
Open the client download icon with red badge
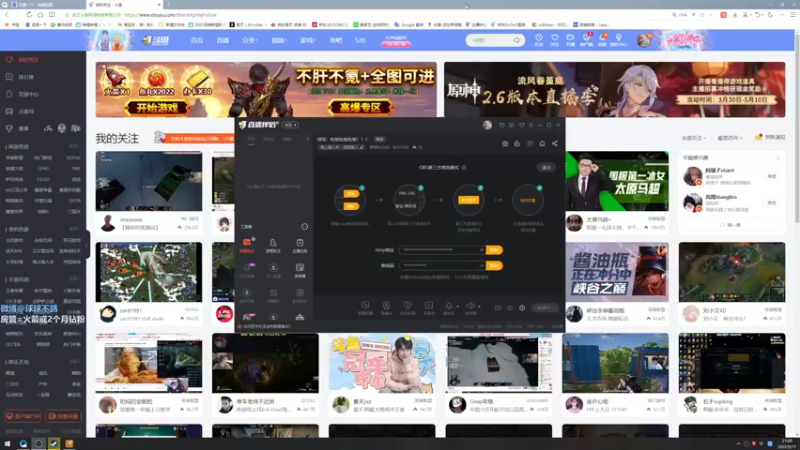(587, 38)
